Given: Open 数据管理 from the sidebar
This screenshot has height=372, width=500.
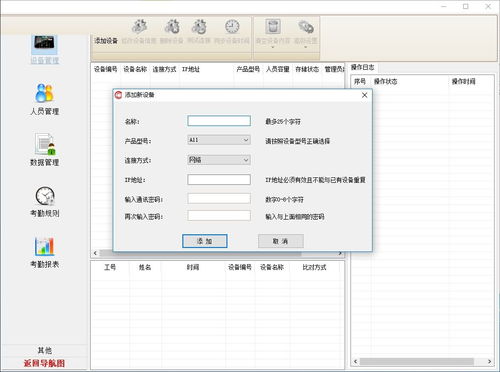Looking at the screenshot, I should pyautogui.click(x=44, y=150).
